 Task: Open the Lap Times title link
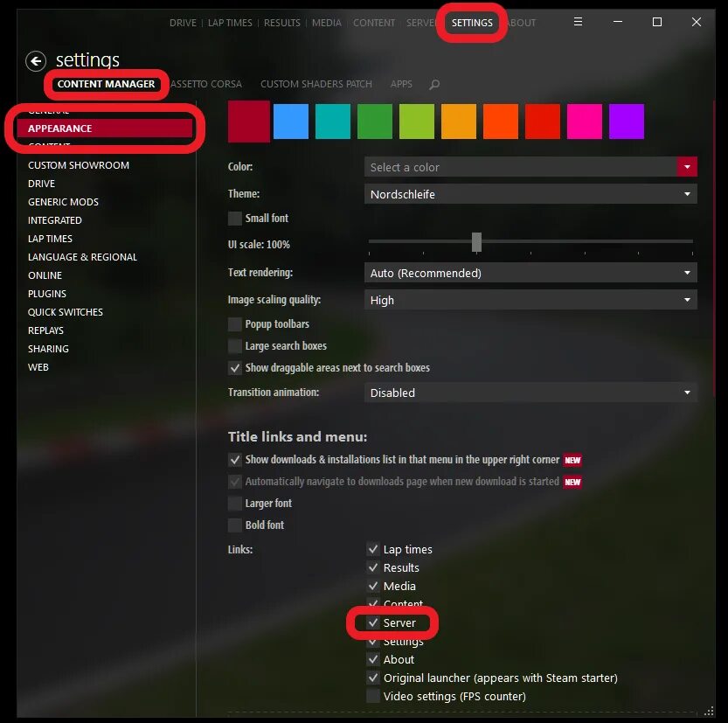pyautogui.click(x=230, y=23)
